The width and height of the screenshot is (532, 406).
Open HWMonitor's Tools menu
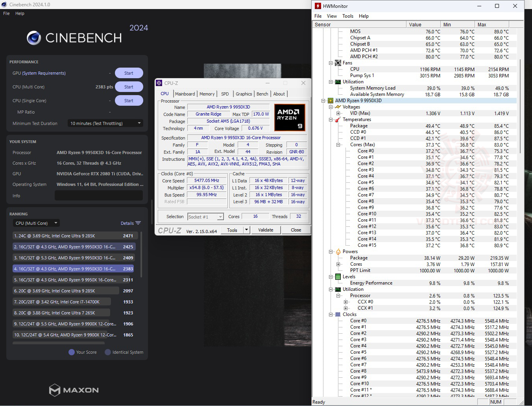click(x=348, y=16)
